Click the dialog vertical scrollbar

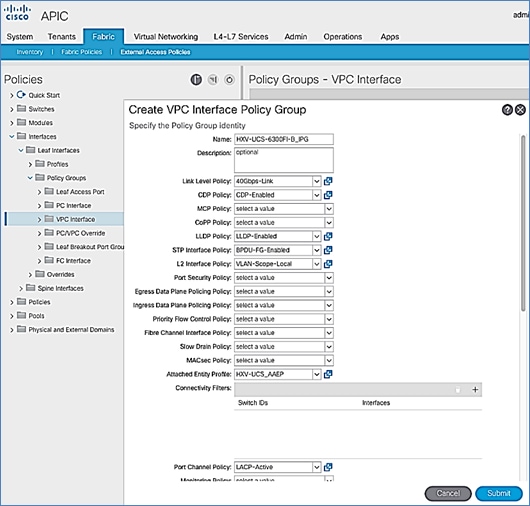(523, 223)
